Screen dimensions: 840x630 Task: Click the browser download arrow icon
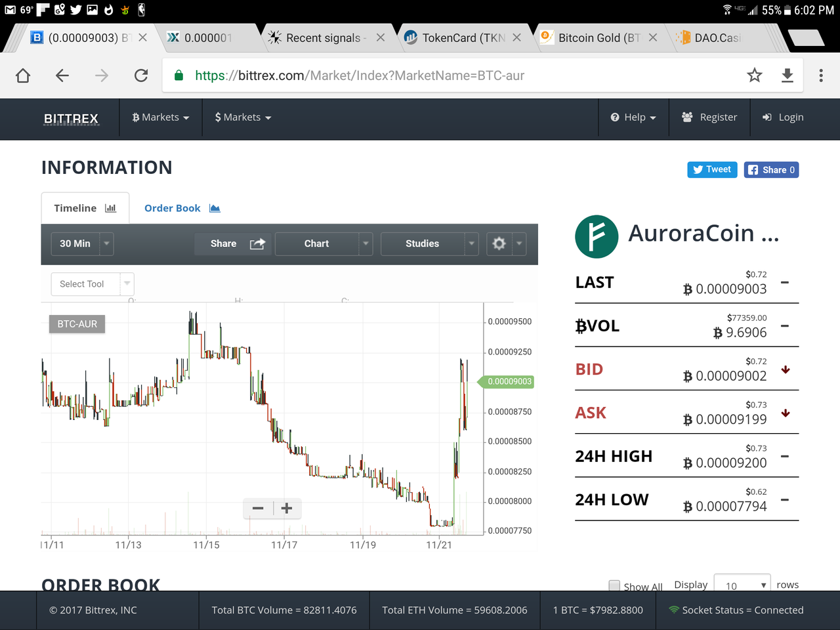[x=787, y=75]
